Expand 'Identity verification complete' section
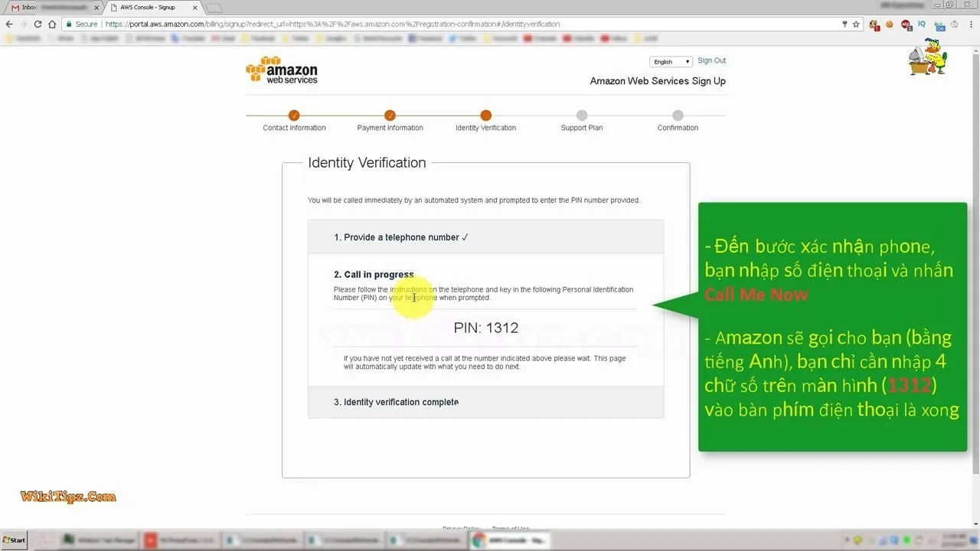Image resolution: width=980 pixels, height=551 pixels. pos(486,402)
